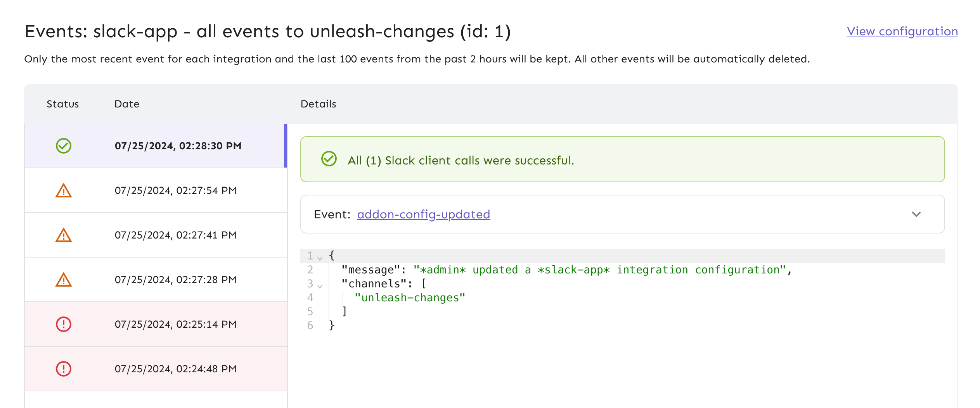Collapse the JSON object on line 1
The width and height of the screenshot is (980, 408).
point(319,257)
